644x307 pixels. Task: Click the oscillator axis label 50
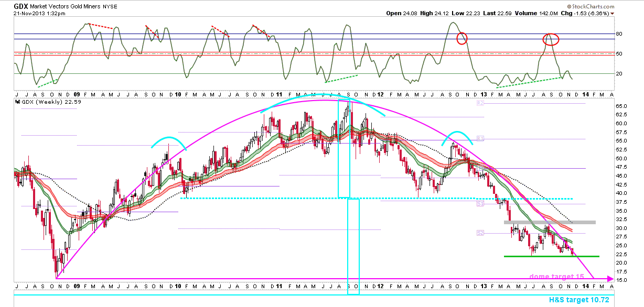click(x=618, y=54)
